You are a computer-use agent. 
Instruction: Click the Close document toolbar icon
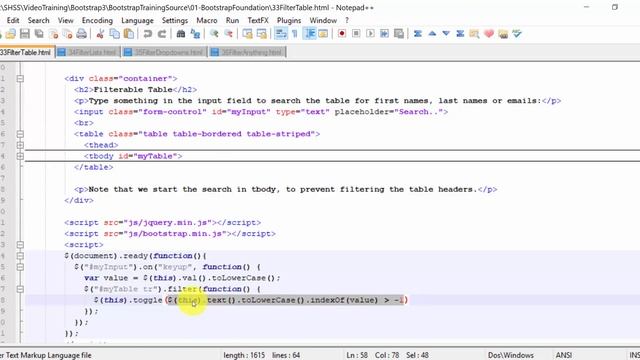coord(53,34)
